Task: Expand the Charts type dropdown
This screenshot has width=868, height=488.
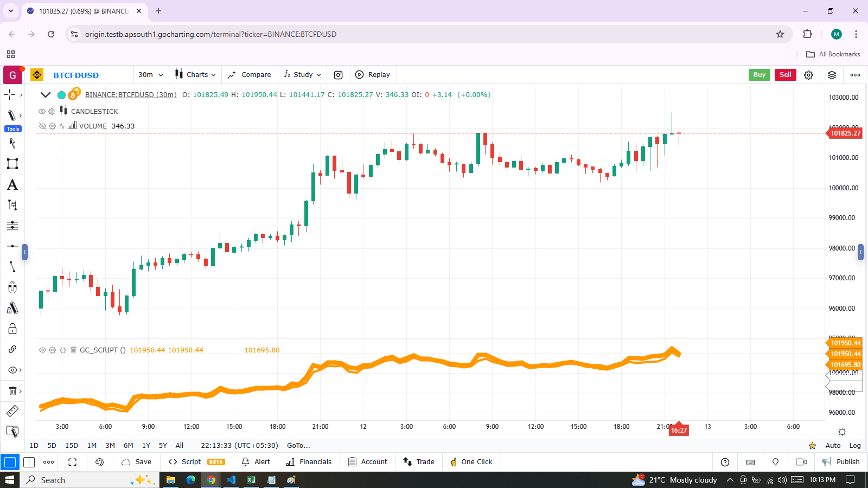Action: pos(195,75)
